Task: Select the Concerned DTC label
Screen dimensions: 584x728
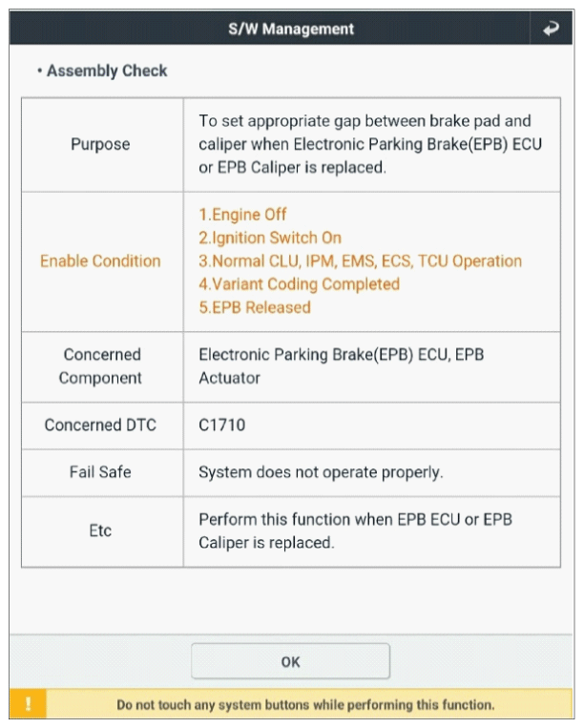Action: click(100, 425)
